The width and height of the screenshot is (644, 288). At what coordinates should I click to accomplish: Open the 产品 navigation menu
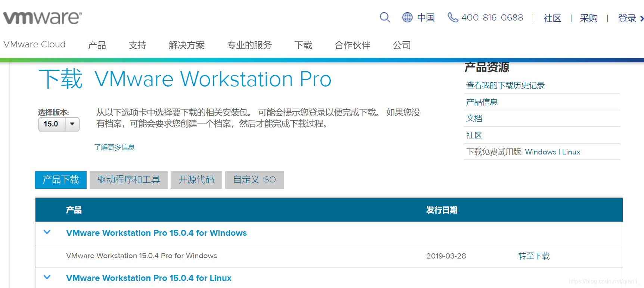click(97, 45)
